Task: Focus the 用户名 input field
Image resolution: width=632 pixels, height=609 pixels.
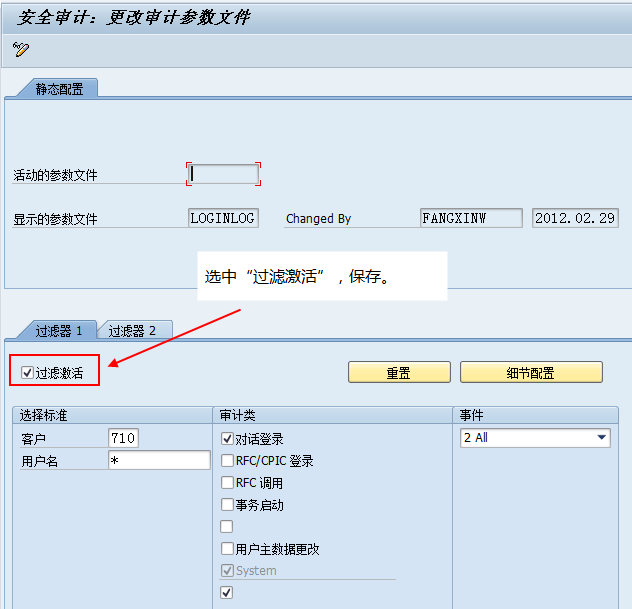Action: [x=159, y=460]
